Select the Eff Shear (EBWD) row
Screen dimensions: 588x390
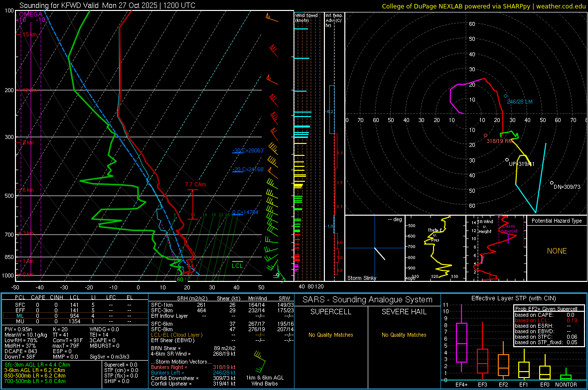point(222,341)
